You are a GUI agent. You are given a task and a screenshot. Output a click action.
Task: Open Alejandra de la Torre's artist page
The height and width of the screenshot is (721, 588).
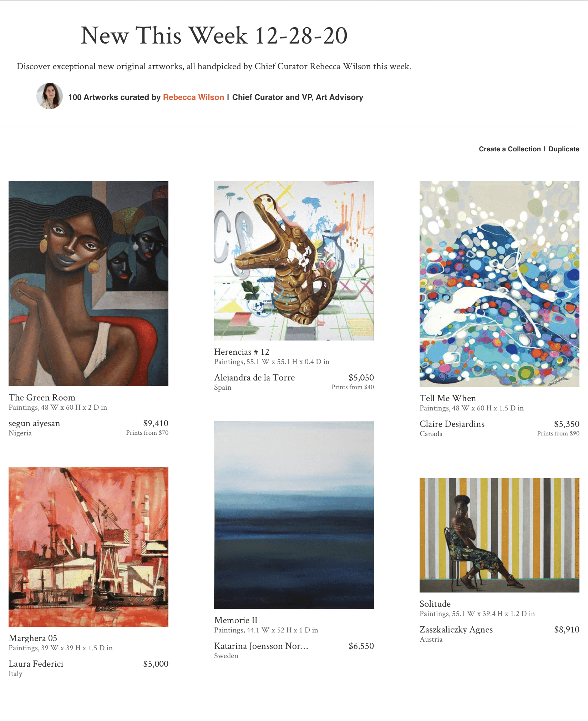pyautogui.click(x=254, y=378)
